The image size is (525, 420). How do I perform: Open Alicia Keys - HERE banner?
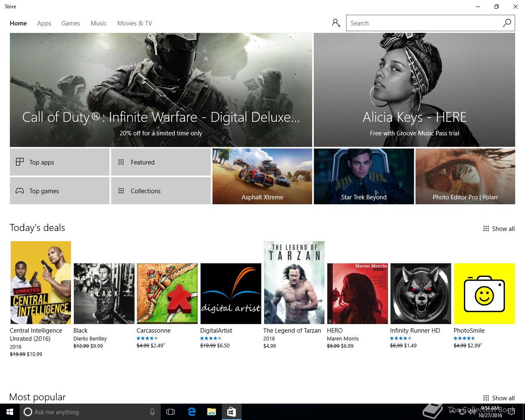point(414,90)
